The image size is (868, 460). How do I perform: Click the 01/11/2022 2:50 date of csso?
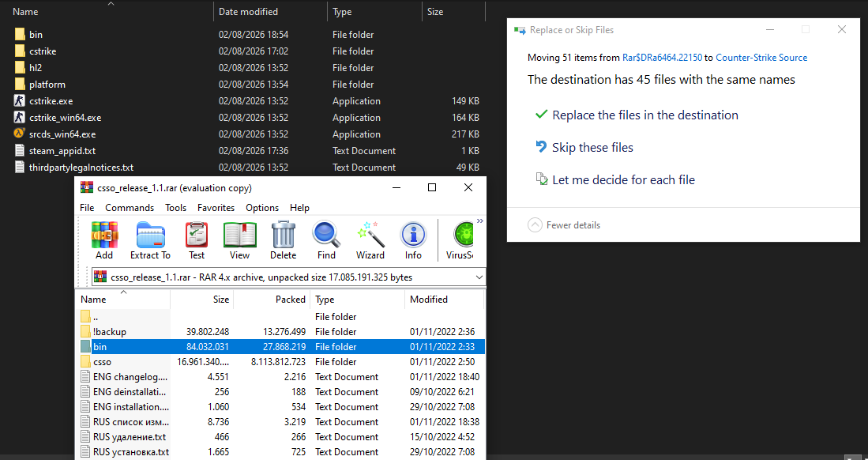point(442,362)
